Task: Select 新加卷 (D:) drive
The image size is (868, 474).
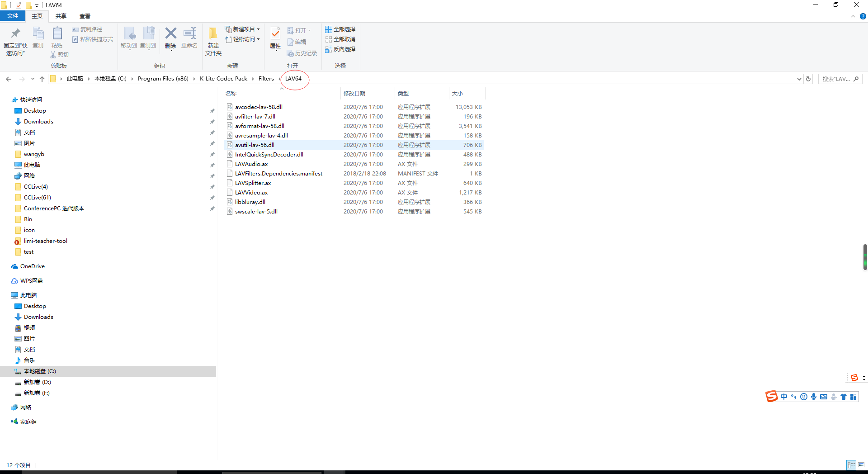Action: [37, 382]
